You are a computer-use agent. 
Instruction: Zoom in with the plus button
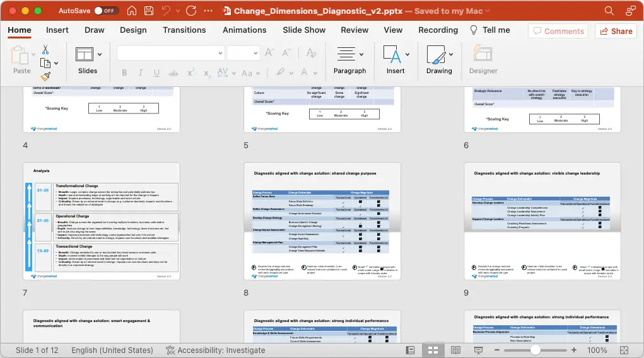pos(574,350)
